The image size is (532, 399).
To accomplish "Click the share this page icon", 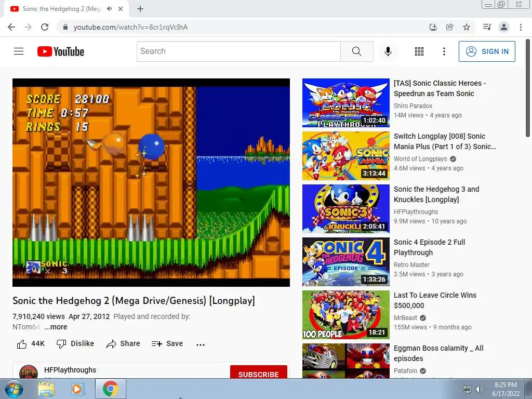I will coord(449,27).
